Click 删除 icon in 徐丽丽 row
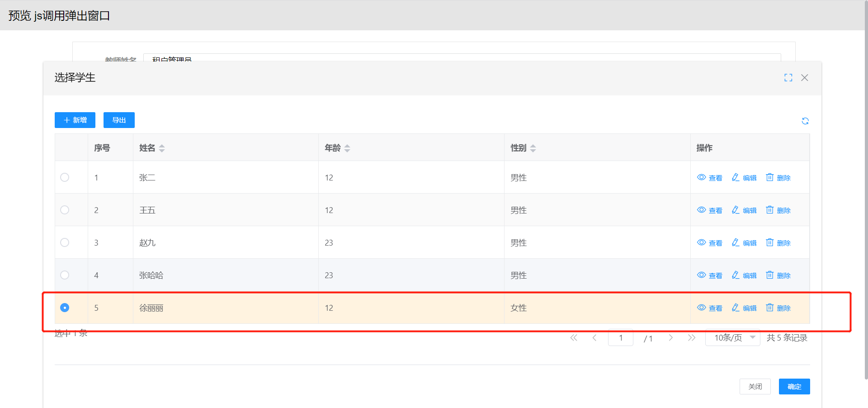 769,308
